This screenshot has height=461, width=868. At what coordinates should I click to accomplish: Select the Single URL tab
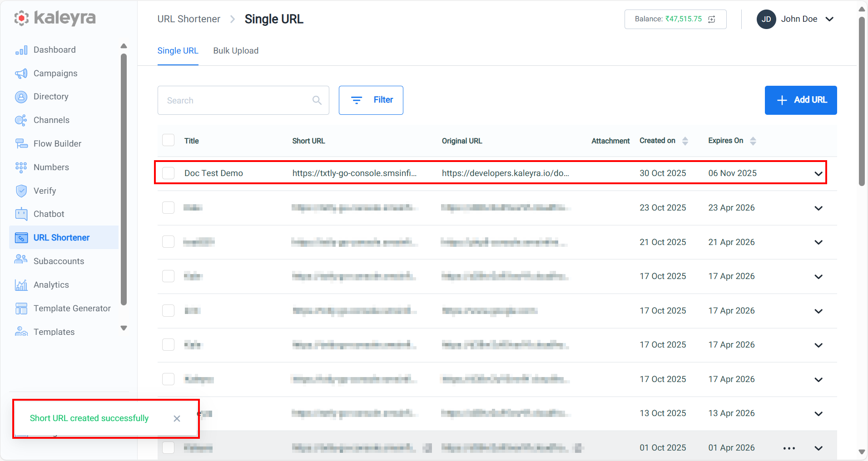click(178, 51)
